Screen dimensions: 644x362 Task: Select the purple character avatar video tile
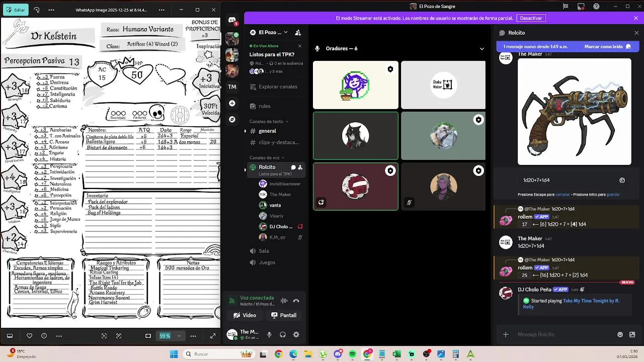pos(443,186)
